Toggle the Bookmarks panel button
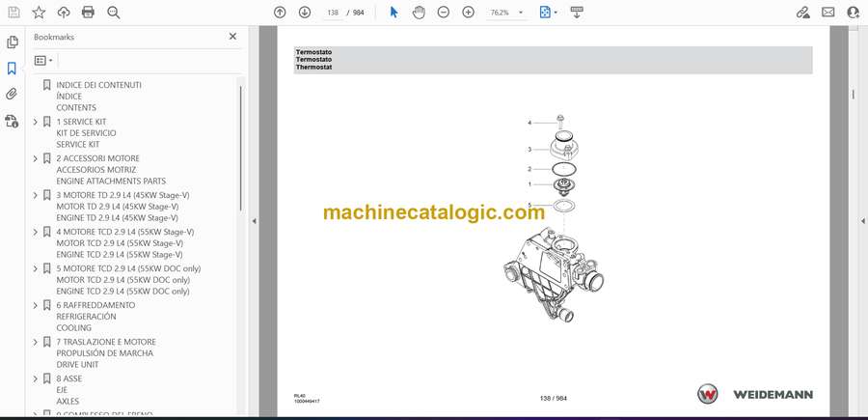Image resolution: width=868 pixels, height=420 pixels. click(x=12, y=69)
